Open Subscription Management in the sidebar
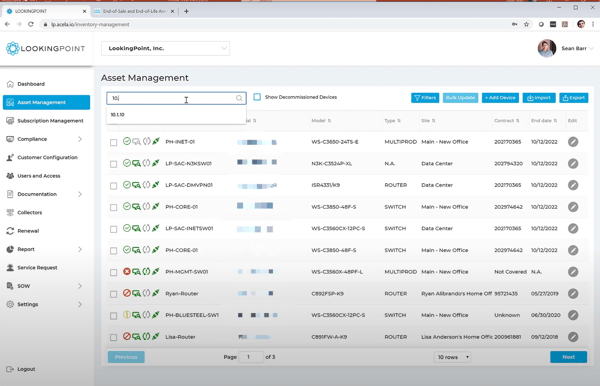Viewport: 600px width, 386px height. coord(50,121)
